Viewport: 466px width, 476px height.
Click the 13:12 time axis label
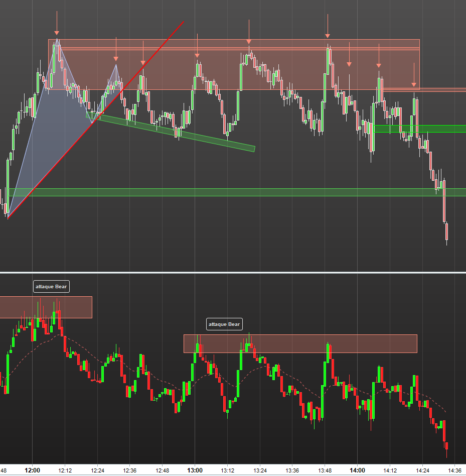(227, 470)
